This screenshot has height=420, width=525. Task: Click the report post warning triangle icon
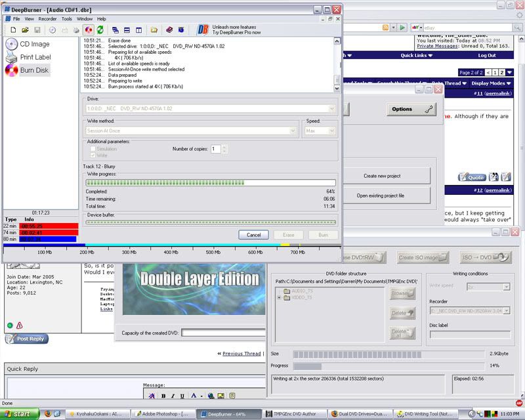coord(20,325)
